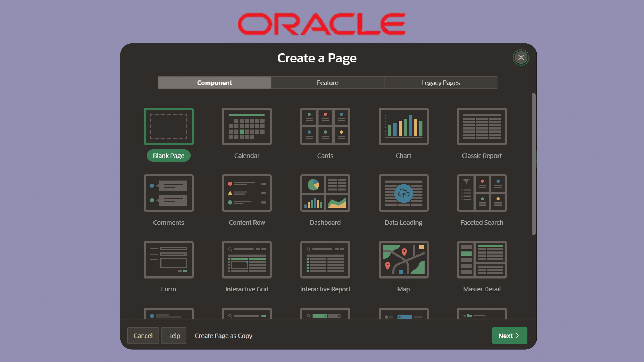
Task: Select the Map page icon
Action: [403, 260]
